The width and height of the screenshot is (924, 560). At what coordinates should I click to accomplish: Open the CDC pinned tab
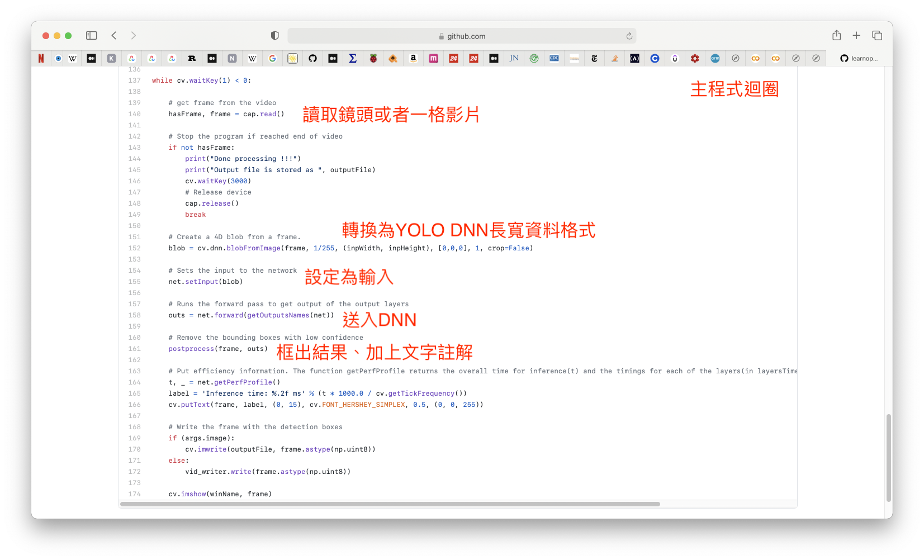click(x=554, y=58)
